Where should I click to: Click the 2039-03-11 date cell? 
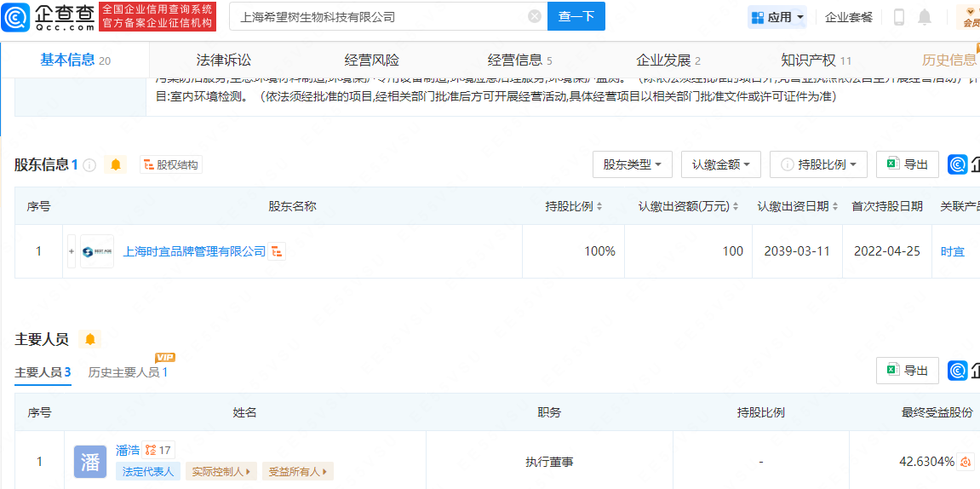[797, 251]
